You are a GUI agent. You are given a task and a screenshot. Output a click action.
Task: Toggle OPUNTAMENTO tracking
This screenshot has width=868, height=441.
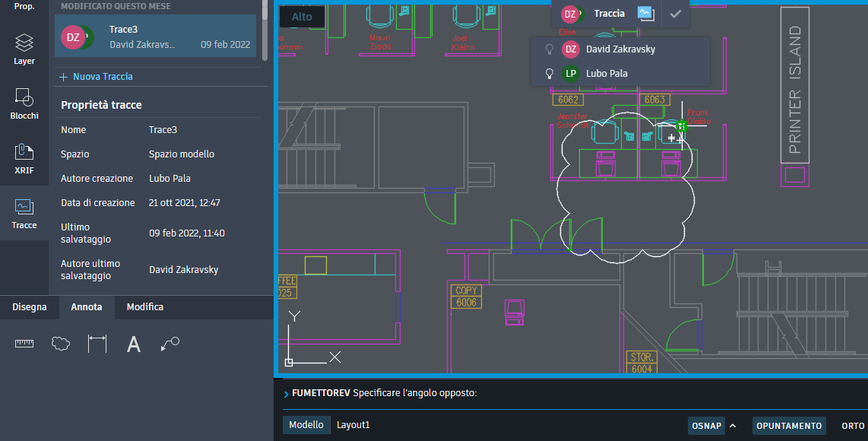pyautogui.click(x=789, y=426)
